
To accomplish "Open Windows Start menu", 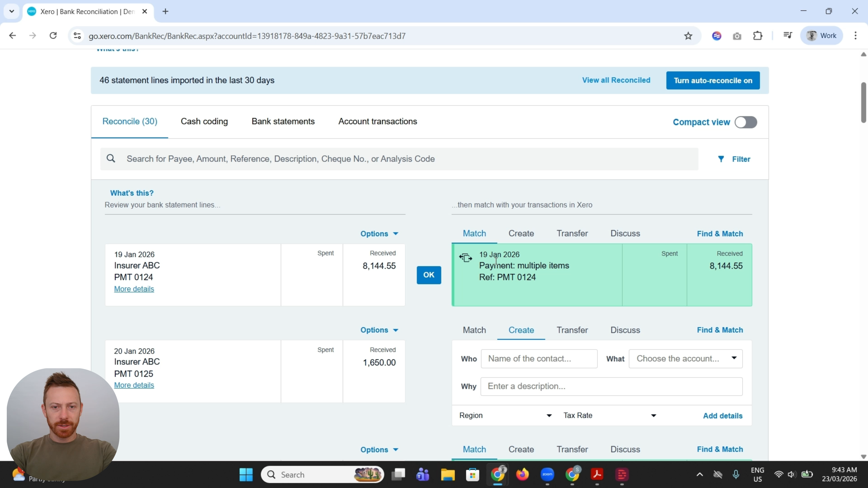I will 246,474.
